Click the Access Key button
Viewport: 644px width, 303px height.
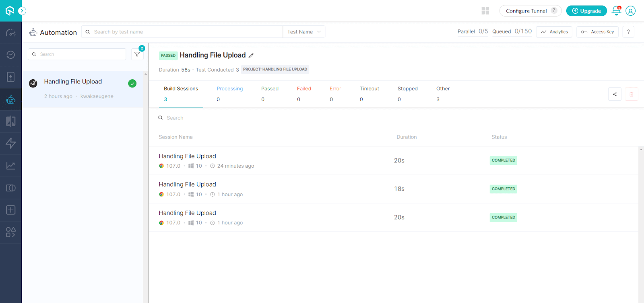pos(598,32)
